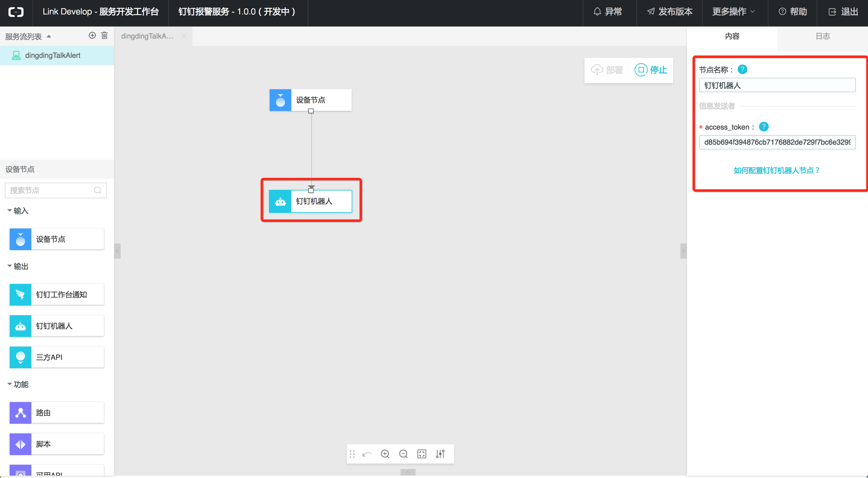The height and width of the screenshot is (478, 868).
Task: Expand the bottom panel chevron
Action: (408, 472)
